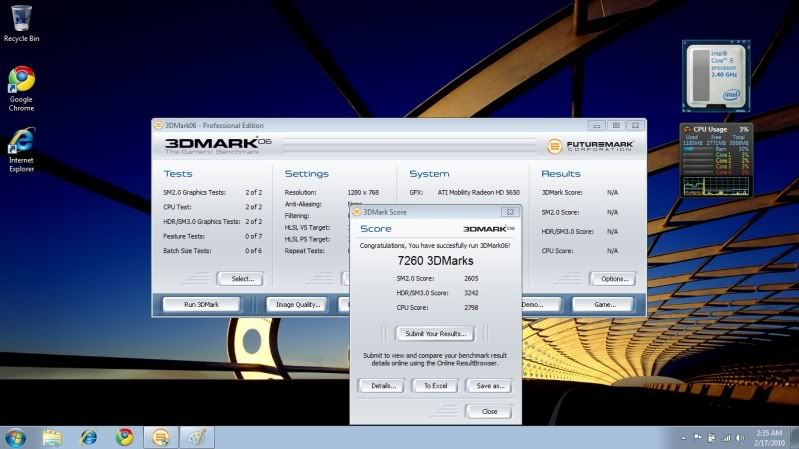
Task: Open Windows Explorer from the taskbar
Action: click(x=52, y=437)
